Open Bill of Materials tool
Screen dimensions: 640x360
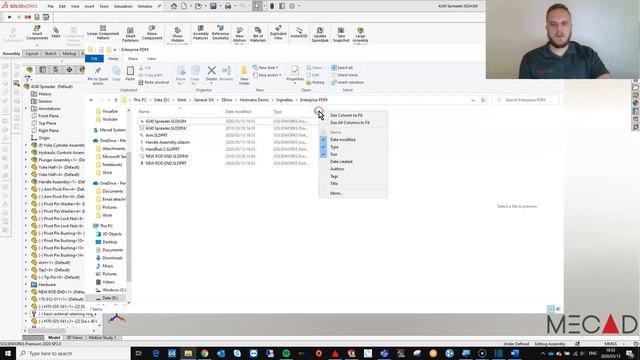click(x=258, y=35)
